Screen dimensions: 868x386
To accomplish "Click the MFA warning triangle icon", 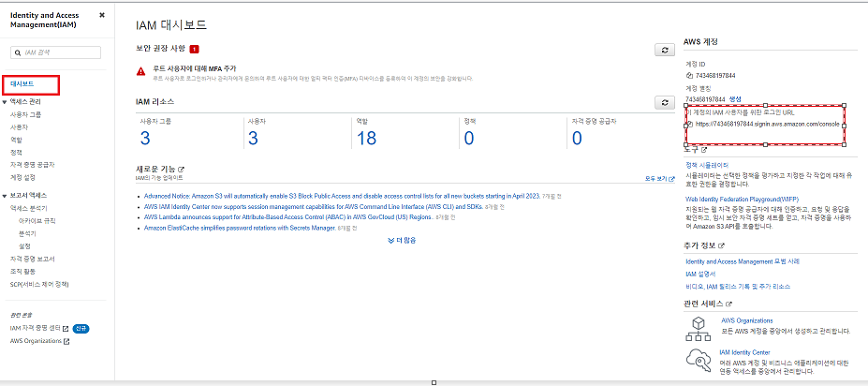I will click(x=141, y=71).
